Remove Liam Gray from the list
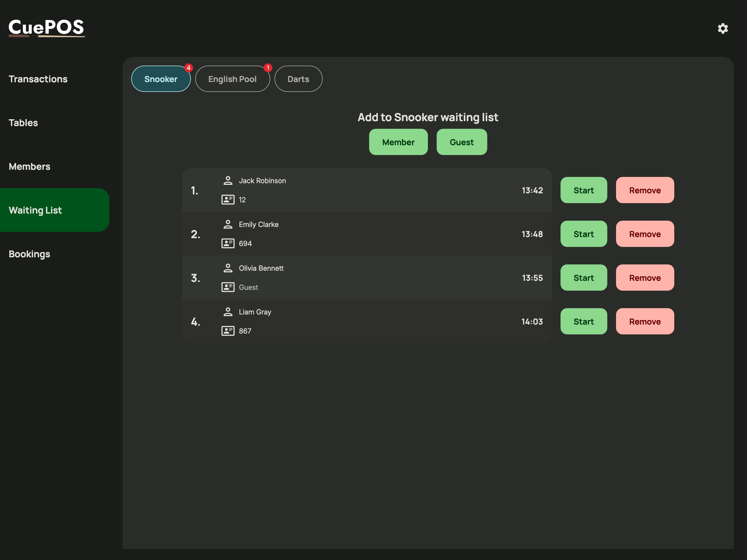The width and height of the screenshot is (747, 560). [x=645, y=322]
